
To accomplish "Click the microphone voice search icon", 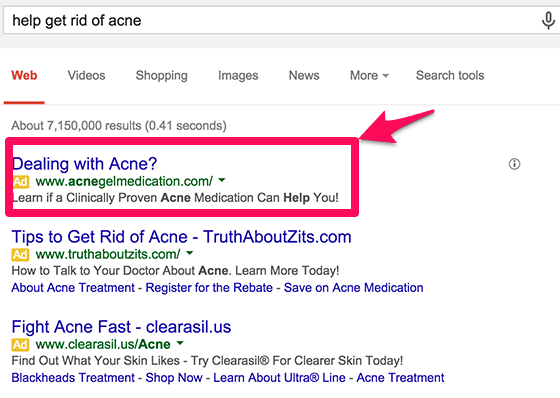I will tap(548, 20).
